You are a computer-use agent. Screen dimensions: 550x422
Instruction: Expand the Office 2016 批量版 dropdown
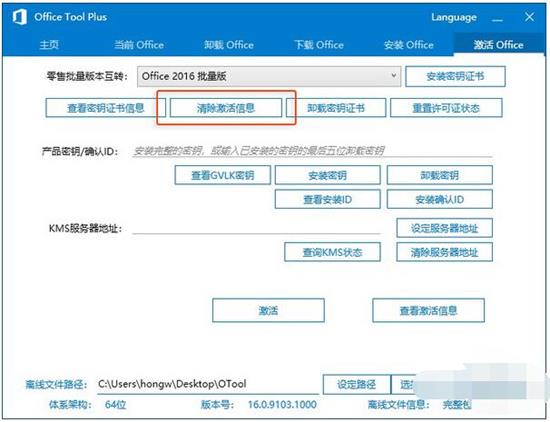click(269, 76)
